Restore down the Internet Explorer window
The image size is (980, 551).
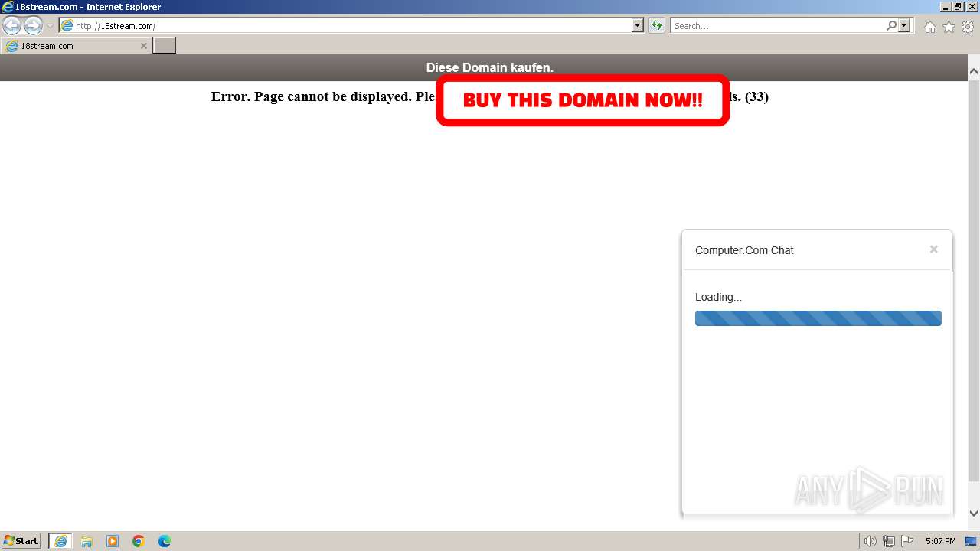coord(958,7)
